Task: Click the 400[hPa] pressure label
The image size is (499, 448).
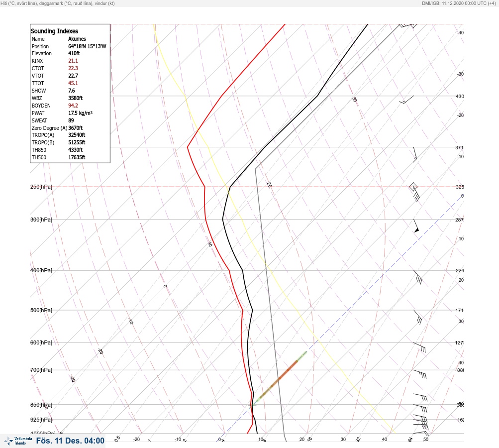Action: (41, 270)
